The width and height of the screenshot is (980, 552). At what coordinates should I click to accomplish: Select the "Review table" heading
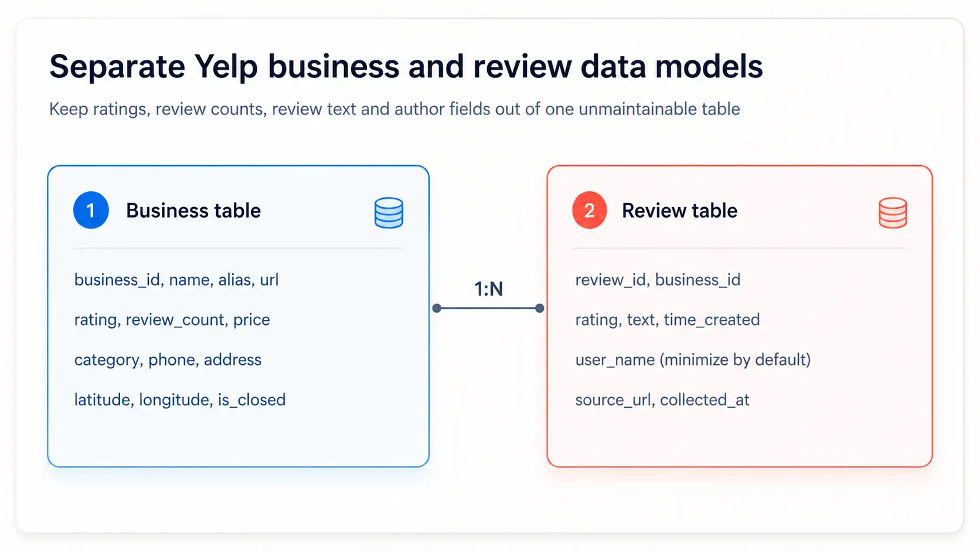tap(679, 211)
